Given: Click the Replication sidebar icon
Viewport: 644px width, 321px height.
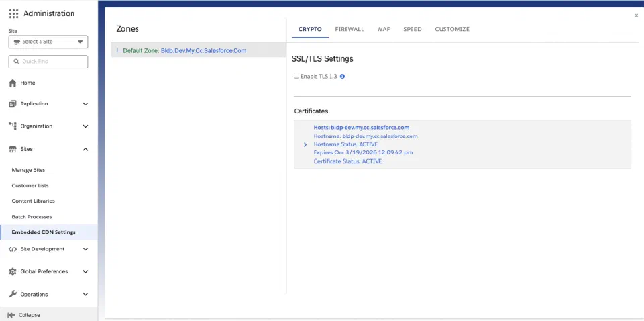Looking at the screenshot, I should click(12, 104).
